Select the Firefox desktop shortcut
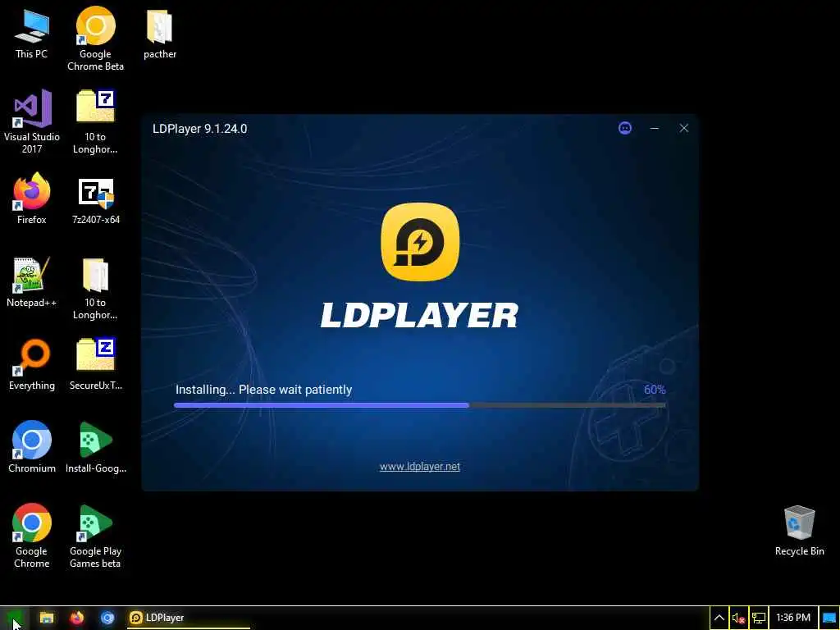The image size is (840, 630). pyautogui.click(x=32, y=199)
